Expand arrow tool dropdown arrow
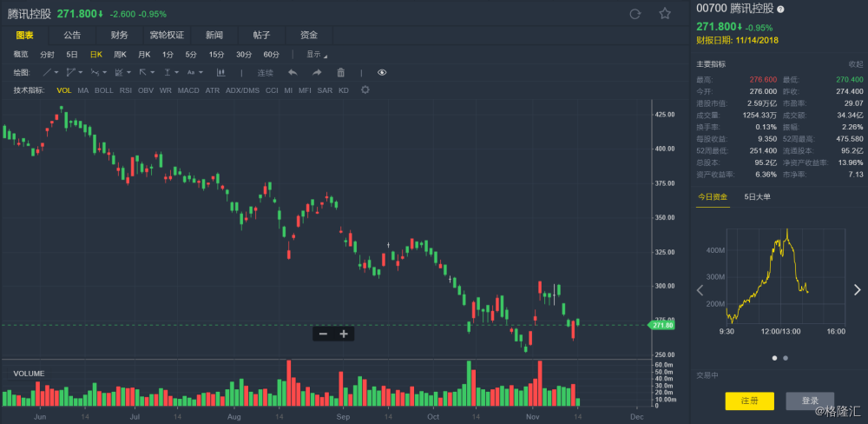This screenshot has height=424, width=868. pyautogui.click(x=152, y=73)
